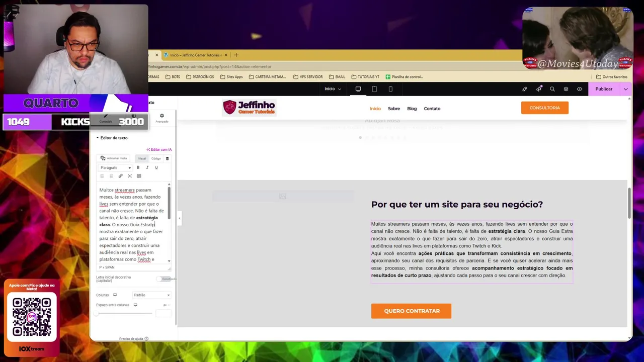Click the CONSULTORIA button

(545, 108)
